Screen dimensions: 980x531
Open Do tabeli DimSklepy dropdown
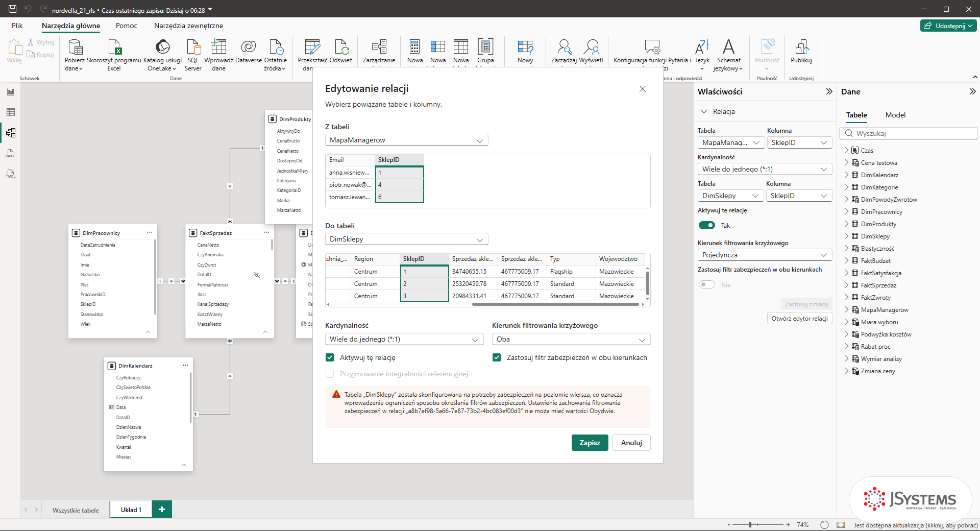(x=406, y=239)
